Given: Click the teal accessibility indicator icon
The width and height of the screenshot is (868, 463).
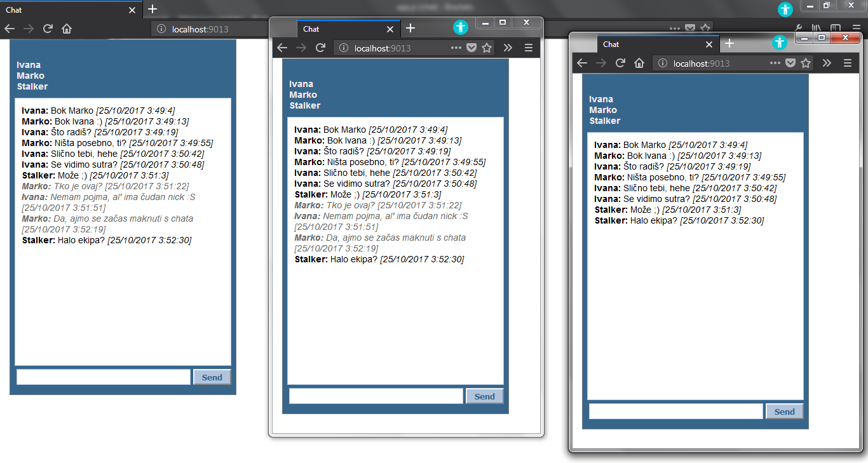Looking at the screenshot, I should [785, 10].
